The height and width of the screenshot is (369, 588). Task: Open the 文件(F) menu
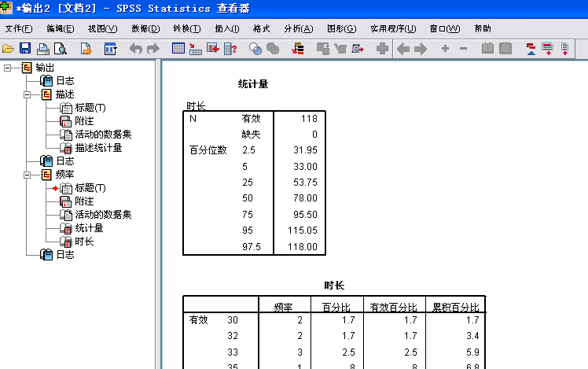(x=19, y=28)
